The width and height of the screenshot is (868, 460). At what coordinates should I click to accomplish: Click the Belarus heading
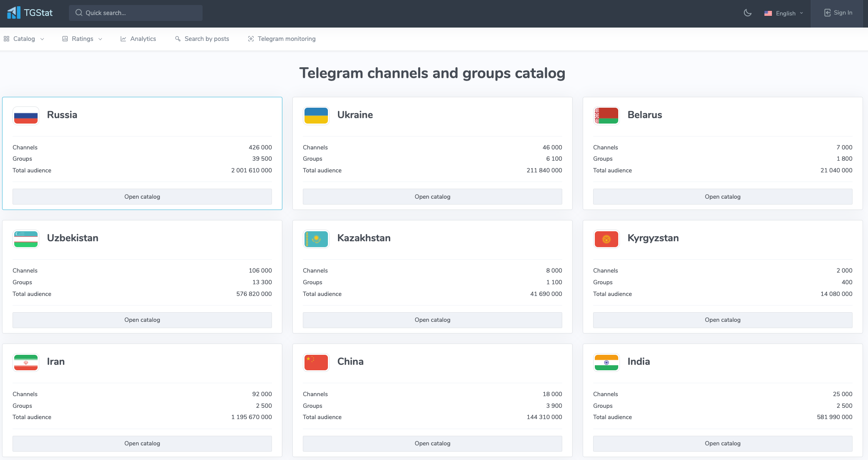(645, 115)
